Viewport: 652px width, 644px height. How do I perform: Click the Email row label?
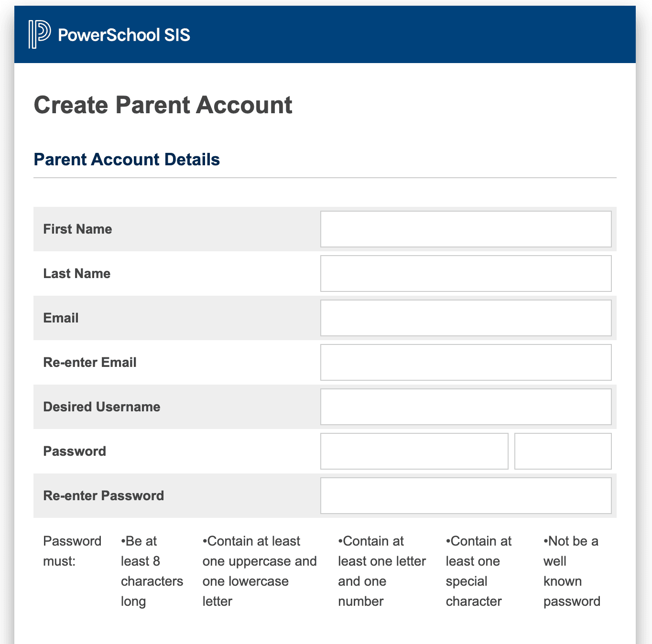click(x=61, y=318)
